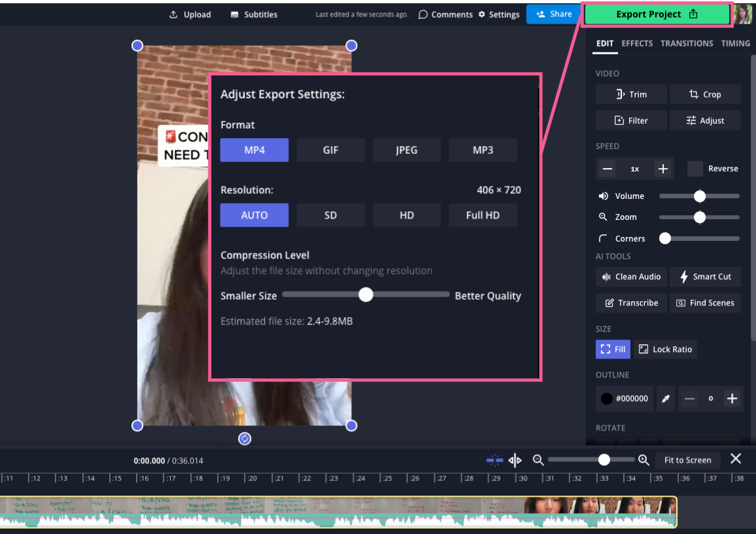Switch to the Effects tab
Screen dimensions: 756x534
pyautogui.click(x=636, y=43)
